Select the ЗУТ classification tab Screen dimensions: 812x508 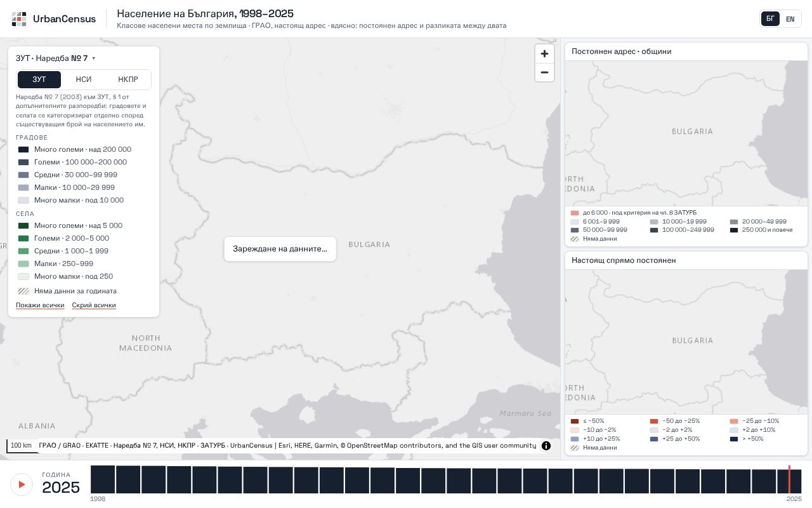pyautogui.click(x=39, y=80)
